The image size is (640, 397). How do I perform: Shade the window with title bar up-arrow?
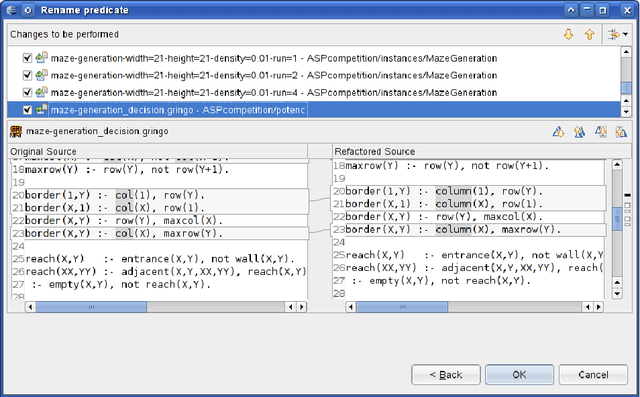point(571,10)
